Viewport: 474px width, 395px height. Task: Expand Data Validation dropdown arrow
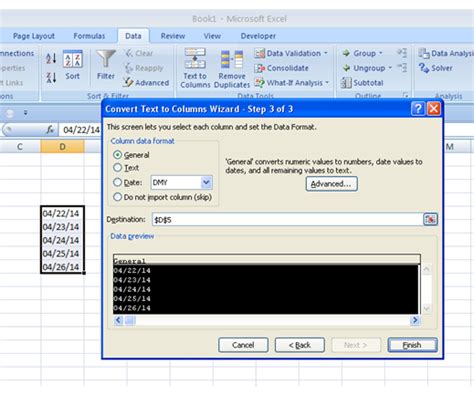click(326, 53)
